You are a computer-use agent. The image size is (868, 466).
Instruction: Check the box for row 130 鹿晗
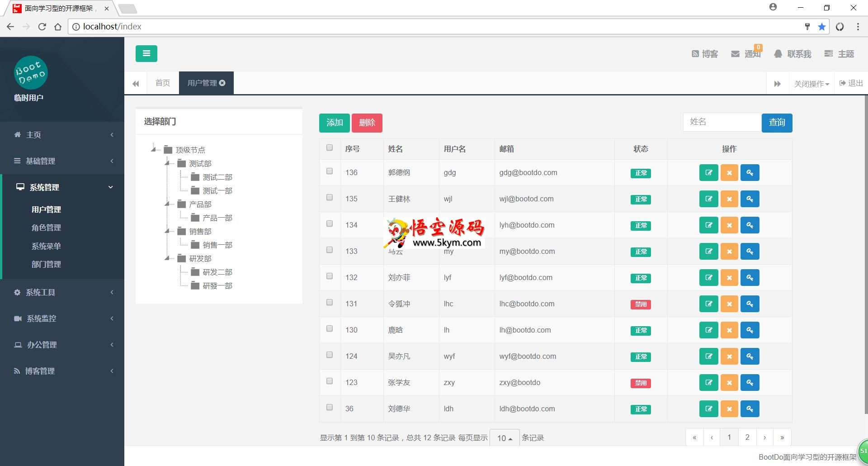pyautogui.click(x=330, y=328)
